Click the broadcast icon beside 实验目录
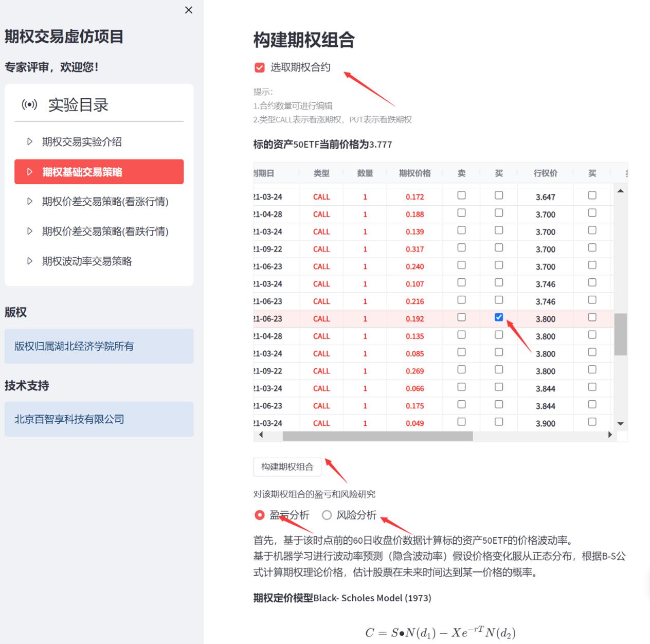This screenshot has height=644, width=650. [x=29, y=105]
